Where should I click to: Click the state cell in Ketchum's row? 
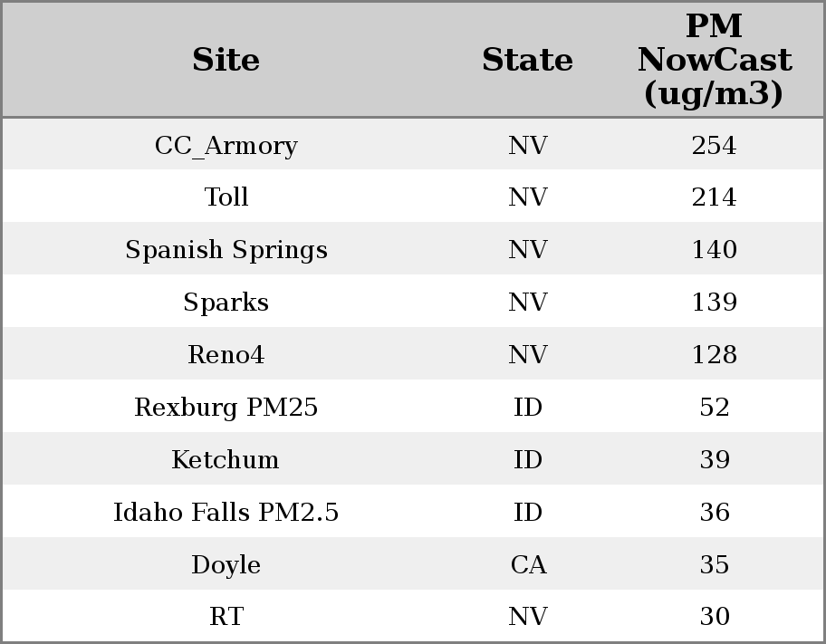coord(528,460)
